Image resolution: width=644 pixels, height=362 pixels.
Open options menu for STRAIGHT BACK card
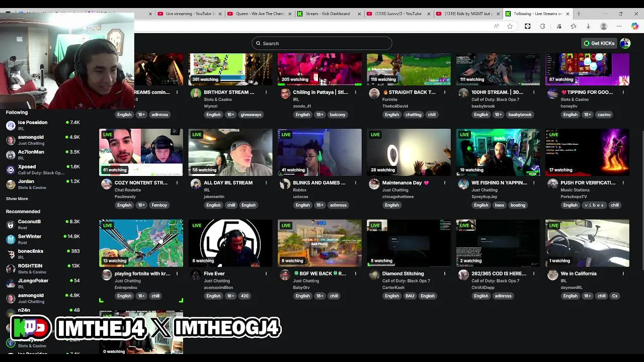(445, 92)
